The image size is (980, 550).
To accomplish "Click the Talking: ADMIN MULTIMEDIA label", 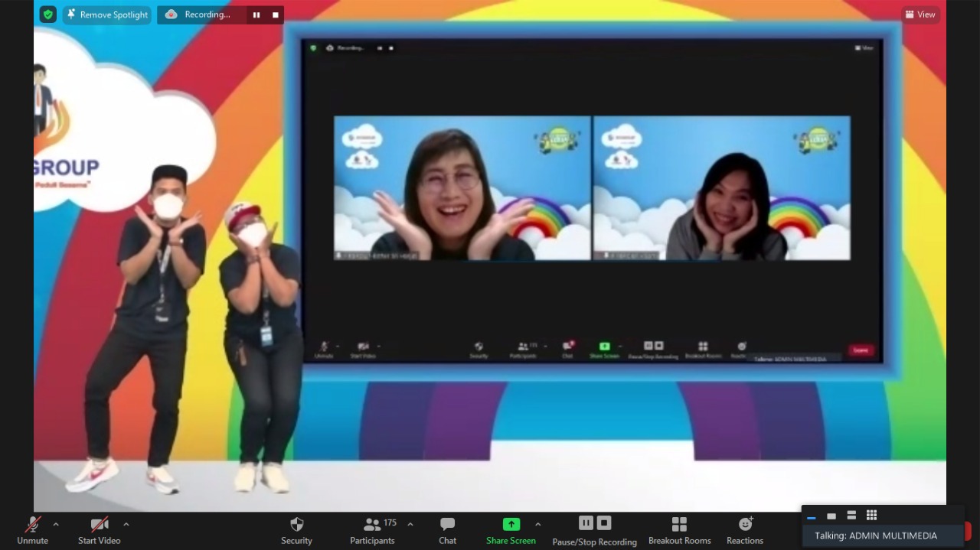I will click(876, 535).
